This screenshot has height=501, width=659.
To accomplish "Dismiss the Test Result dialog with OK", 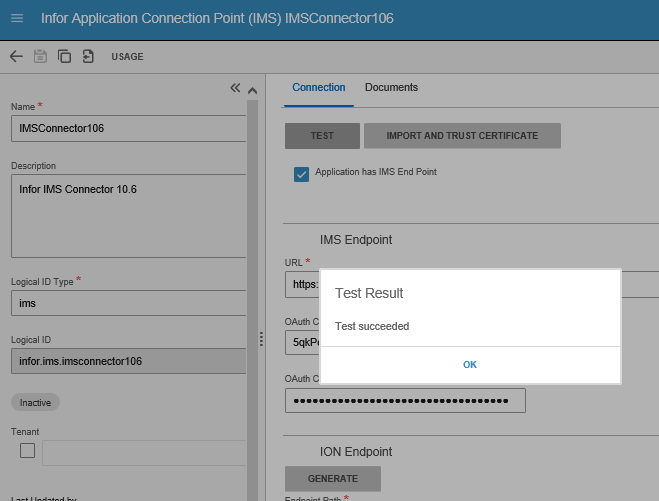I will click(x=470, y=364).
